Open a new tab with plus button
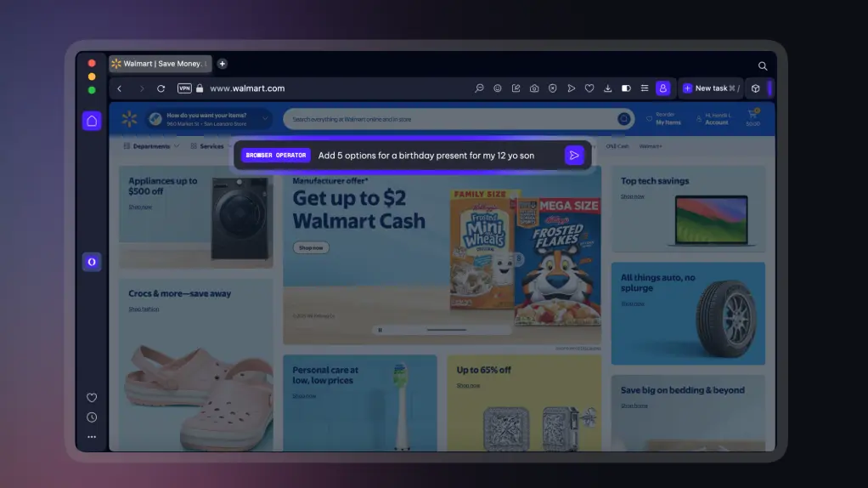 click(x=222, y=64)
